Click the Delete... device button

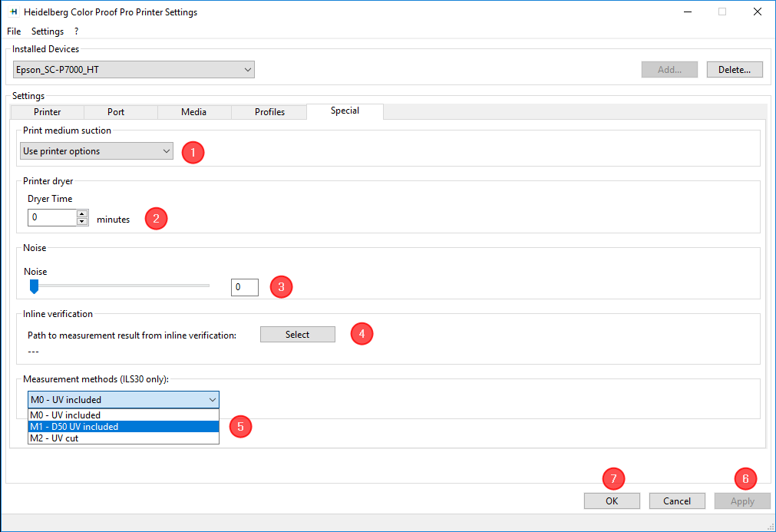point(735,70)
